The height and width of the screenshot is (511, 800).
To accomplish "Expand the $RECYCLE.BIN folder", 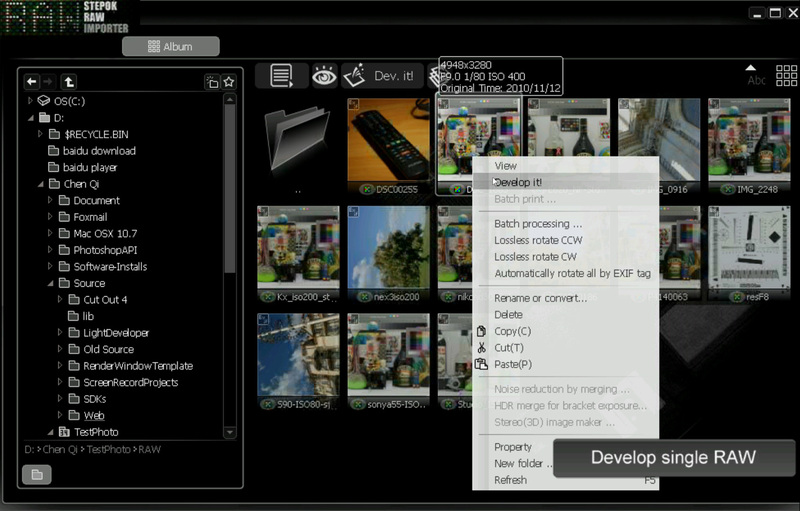I will click(x=40, y=134).
